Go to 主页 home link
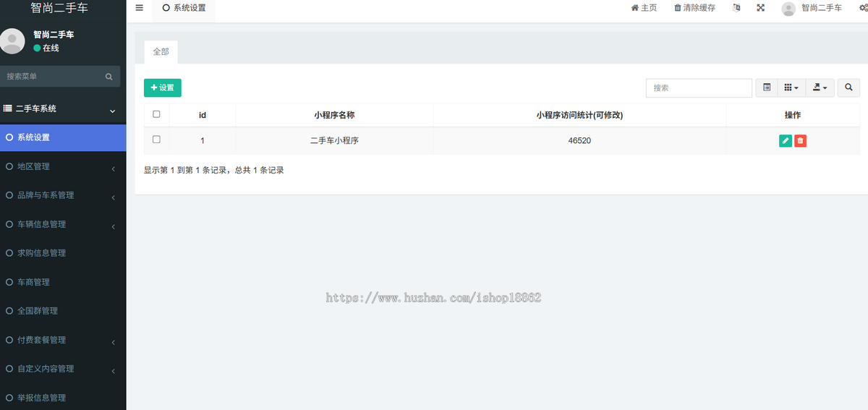The height and width of the screenshot is (410, 868). (644, 8)
